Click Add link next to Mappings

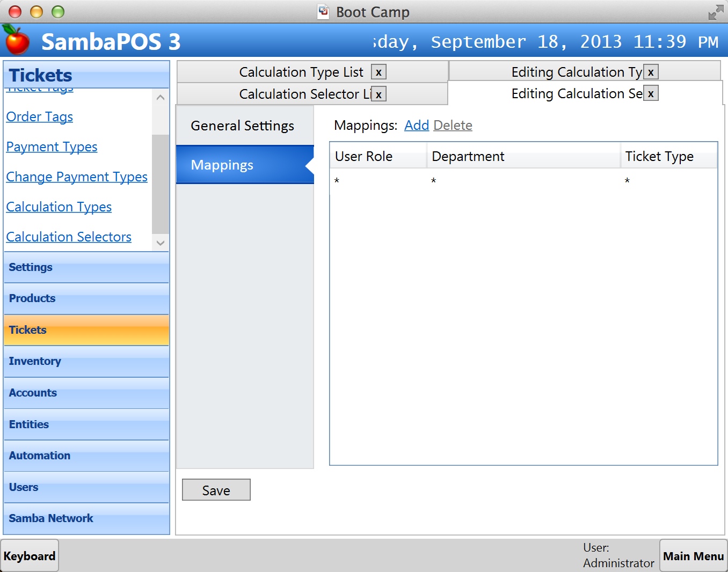(416, 126)
